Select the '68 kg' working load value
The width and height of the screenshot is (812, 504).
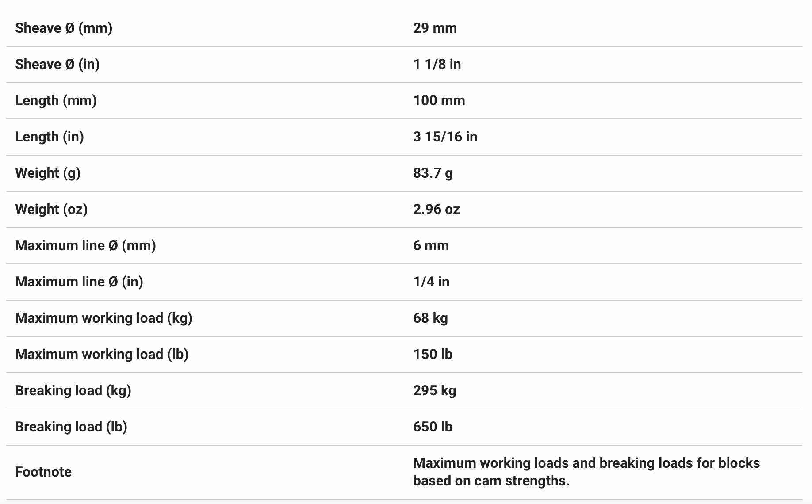(430, 318)
